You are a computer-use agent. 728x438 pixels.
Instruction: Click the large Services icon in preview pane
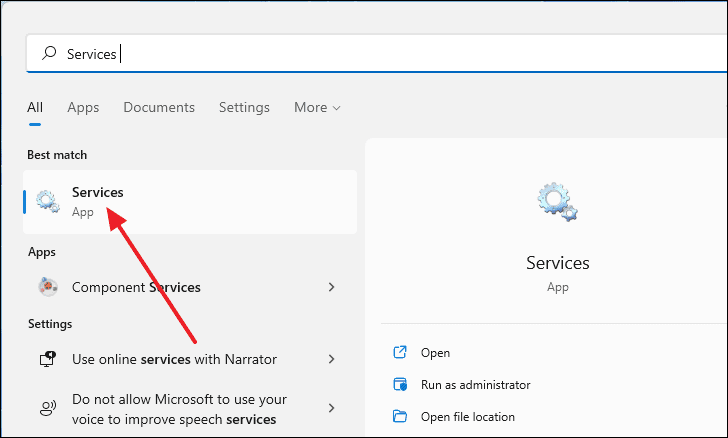coord(557,202)
